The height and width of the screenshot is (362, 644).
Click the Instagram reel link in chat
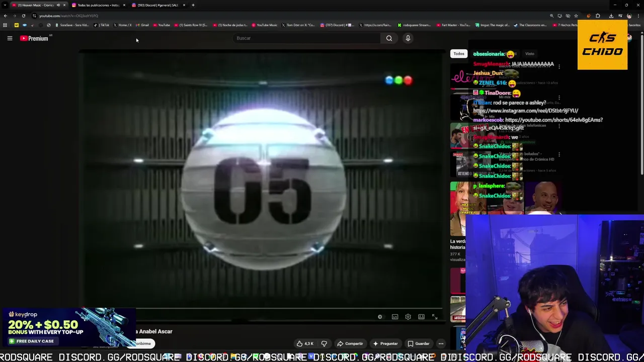(x=526, y=111)
